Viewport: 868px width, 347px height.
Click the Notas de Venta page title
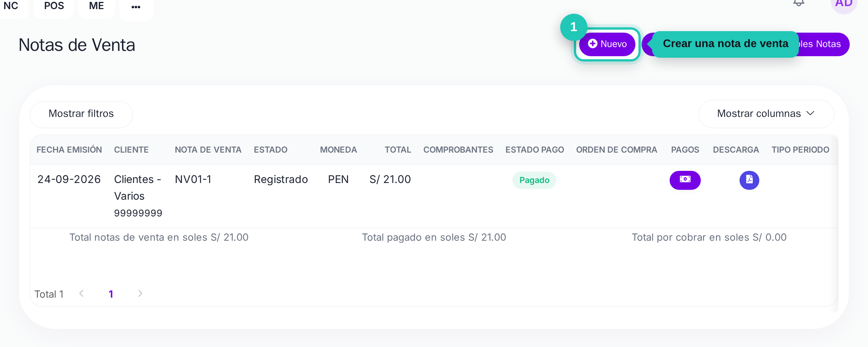(77, 45)
